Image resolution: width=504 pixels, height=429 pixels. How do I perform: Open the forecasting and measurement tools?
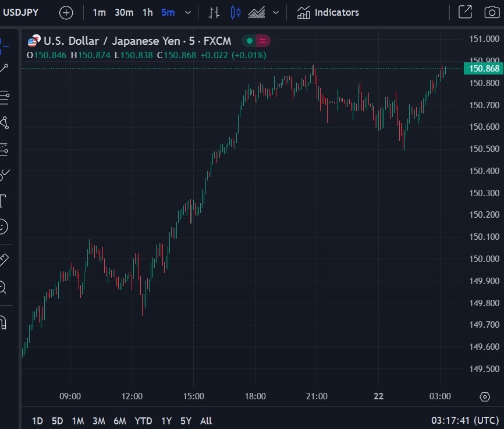point(4,150)
